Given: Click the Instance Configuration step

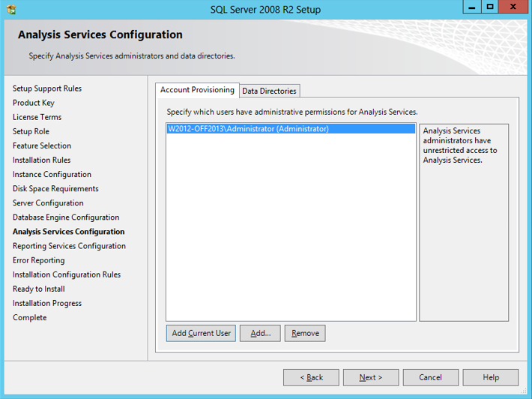Looking at the screenshot, I should 52,174.
